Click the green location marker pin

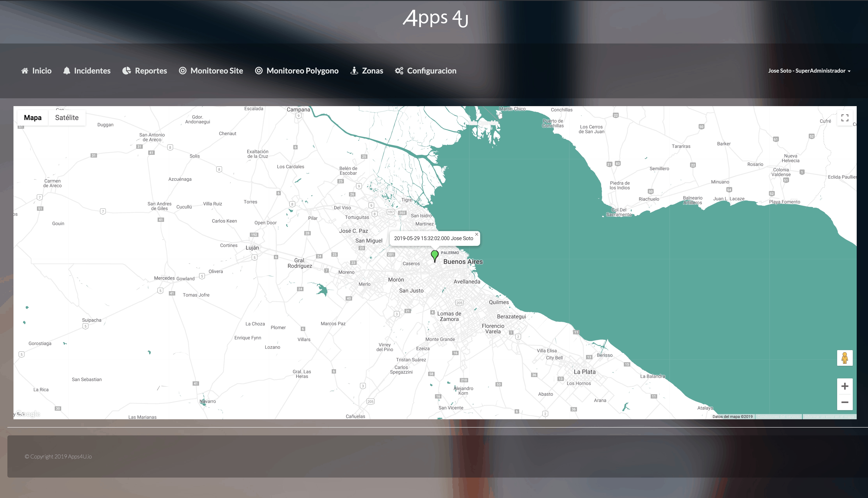click(x=435, y=255)
